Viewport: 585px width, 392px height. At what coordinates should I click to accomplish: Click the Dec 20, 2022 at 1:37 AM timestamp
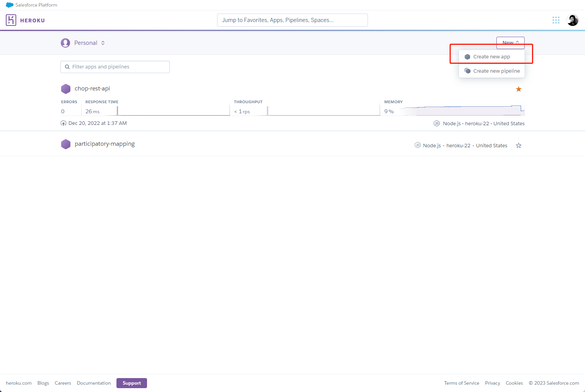point(97,123)
